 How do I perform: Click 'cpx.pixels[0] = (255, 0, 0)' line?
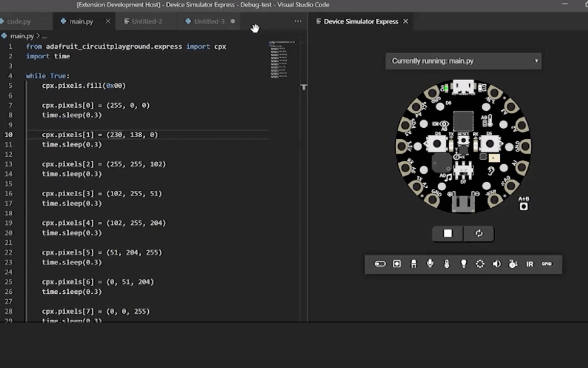(96, 105)
